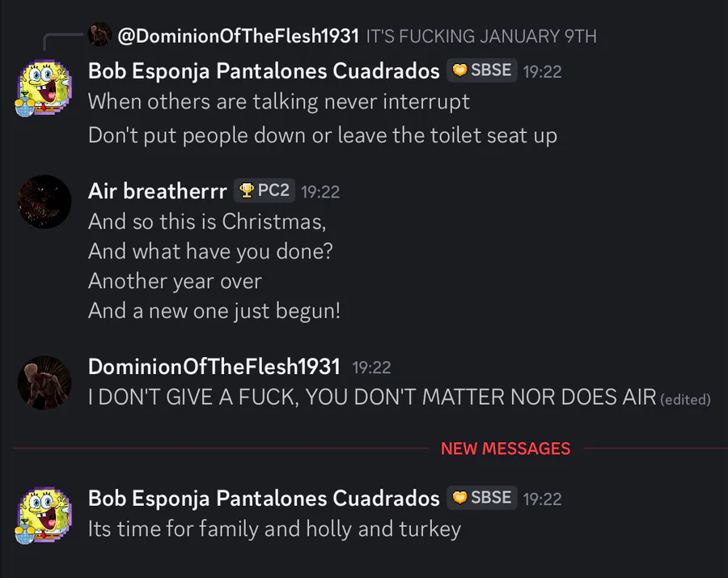This screenshot has width=728, height=578.
Task: Click the 19:22 timestamp next to Air breatherrr
Action: point(320,192)
